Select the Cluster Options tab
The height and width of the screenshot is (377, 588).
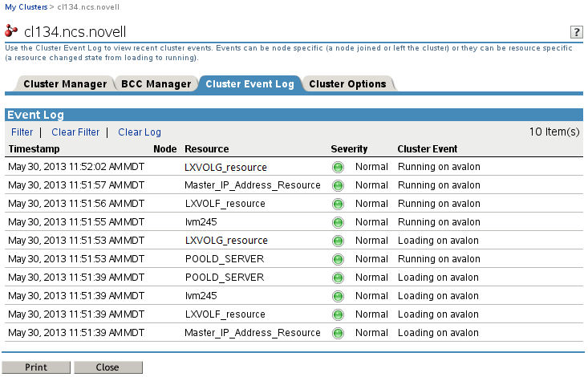(347, 84)
